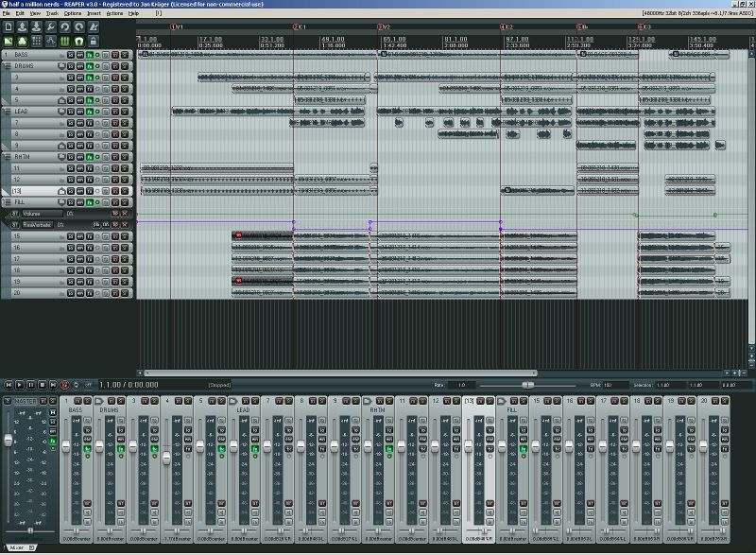Save the project using the toolbar icon
The image size is (756, 555).
click(x=36, y=27)
